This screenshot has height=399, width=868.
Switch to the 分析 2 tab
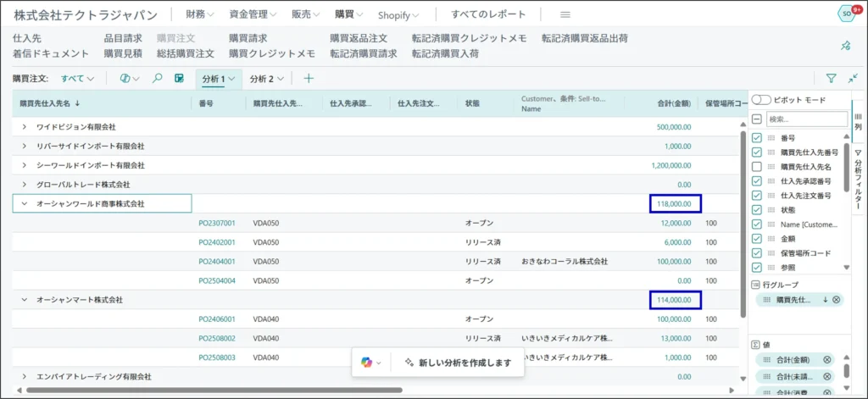[x=265, y=78]
